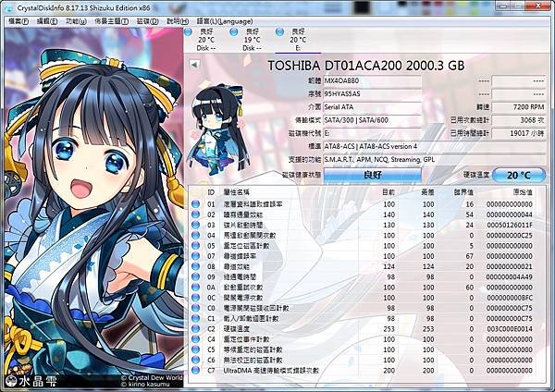Click the status orb for attribute 05

pyautogui.click(x=195, y=246)
